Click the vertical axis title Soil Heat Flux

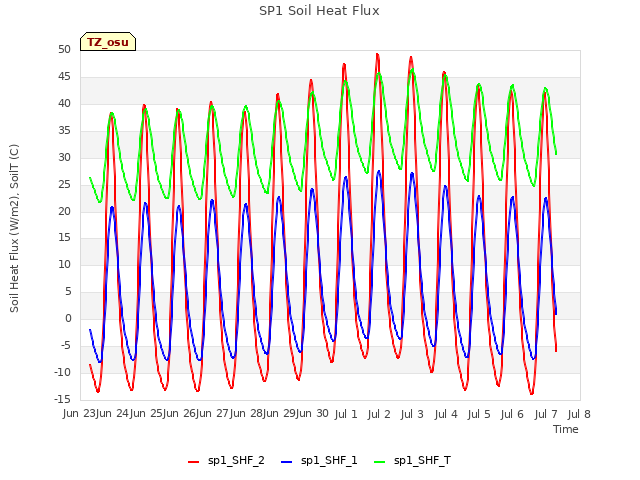14,228
